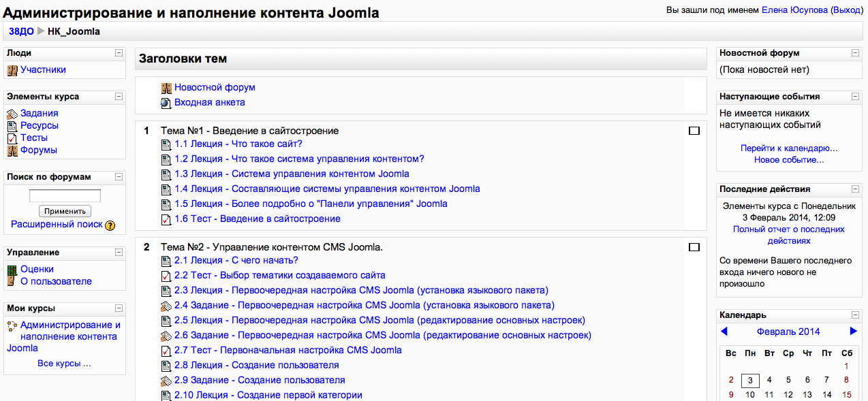Viewport: 868px width, 401px height.
Task: Open 2.10 Лекция Создание первой категории
Action: tap(268, 395)
